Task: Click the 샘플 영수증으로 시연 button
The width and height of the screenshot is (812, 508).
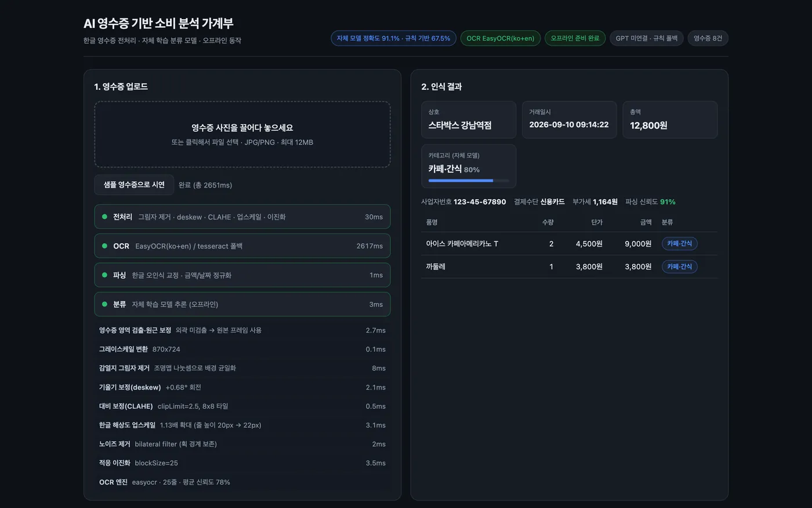Action: click(x=134, y=185)
